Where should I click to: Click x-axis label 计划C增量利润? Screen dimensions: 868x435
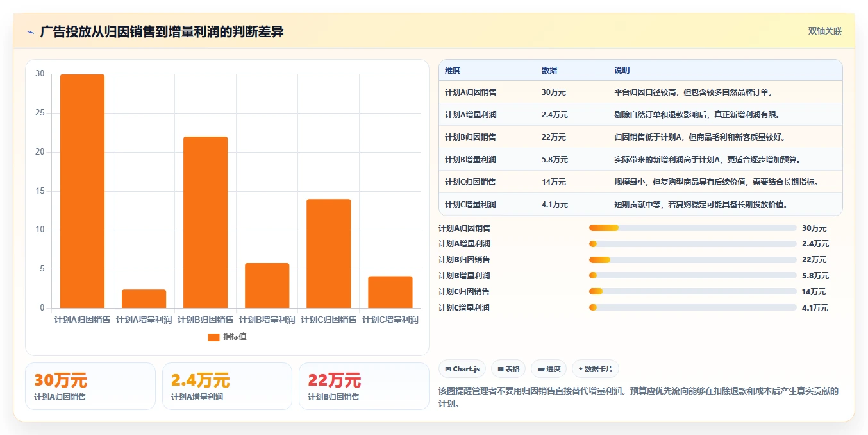tap(390, 320)
